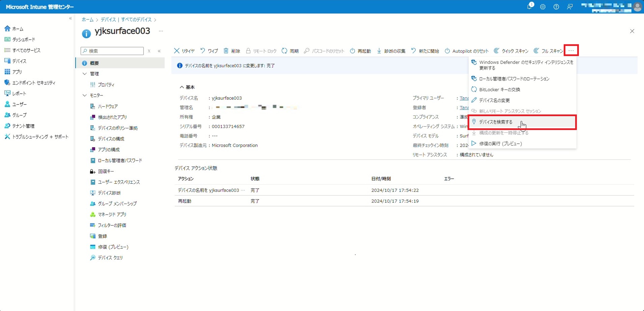
Task: Click the ホーム breadcrumb link
Action: click(88, 19)
